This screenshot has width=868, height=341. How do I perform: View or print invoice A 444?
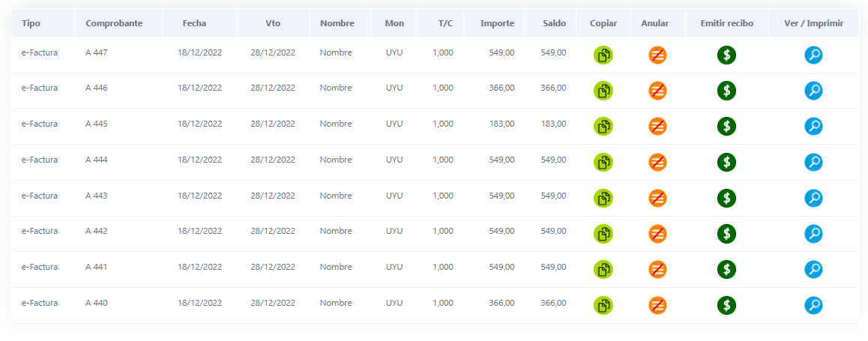(813, 162)
